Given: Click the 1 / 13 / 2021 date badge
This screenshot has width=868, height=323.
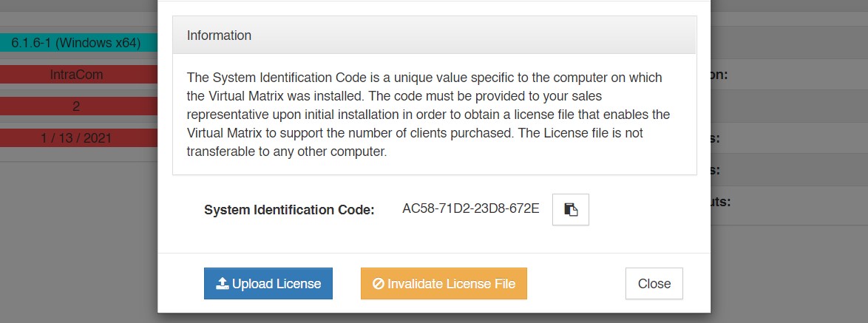Looking at the screenshot, I should [x=76, y=138].
